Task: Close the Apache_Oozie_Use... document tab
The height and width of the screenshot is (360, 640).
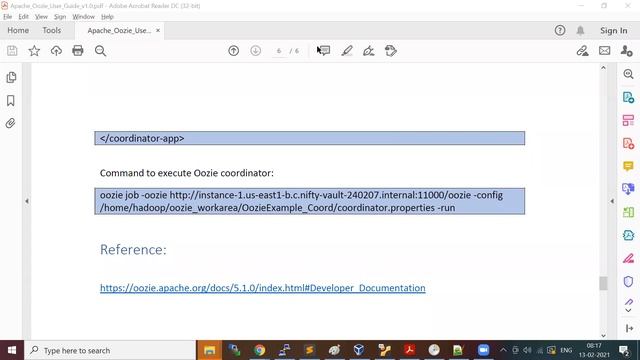Action: (x=158, y=31)
